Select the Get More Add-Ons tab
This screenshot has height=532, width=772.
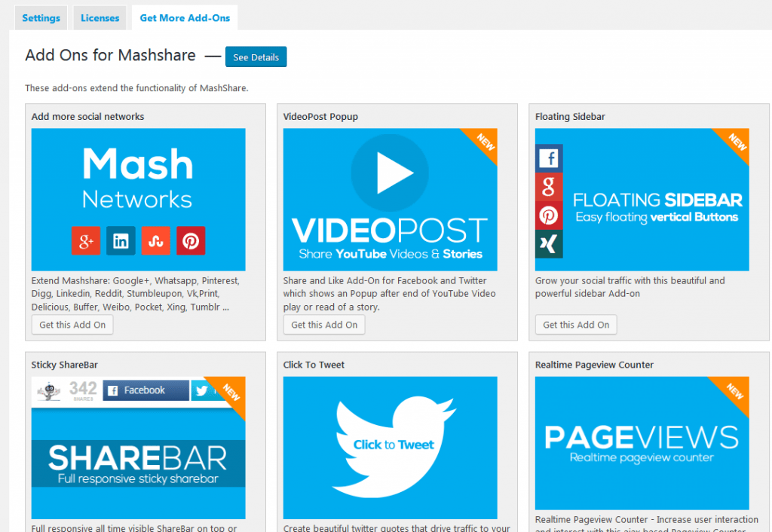pyautogui.click(x=185, y=18)
